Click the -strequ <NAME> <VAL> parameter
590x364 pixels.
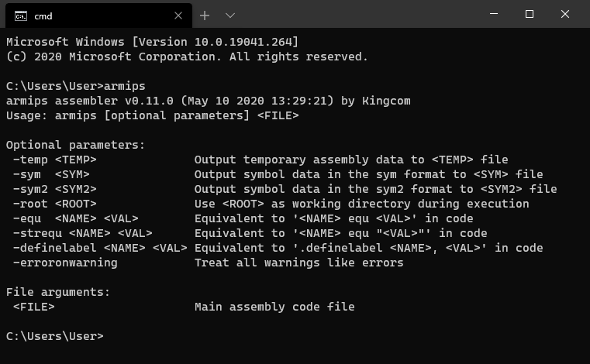click(x=83, y=233)
